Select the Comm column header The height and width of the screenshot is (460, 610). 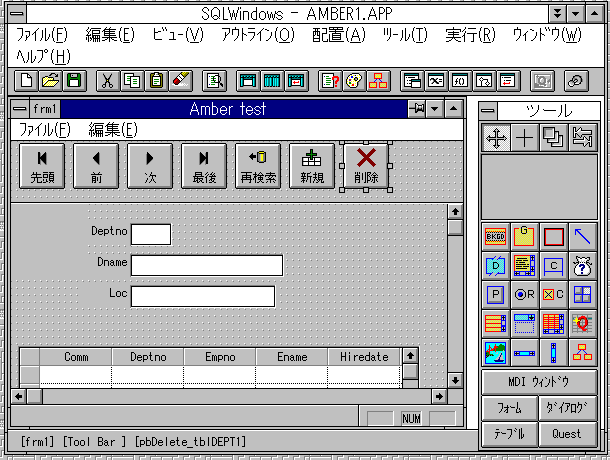click(x=76, y=357)
